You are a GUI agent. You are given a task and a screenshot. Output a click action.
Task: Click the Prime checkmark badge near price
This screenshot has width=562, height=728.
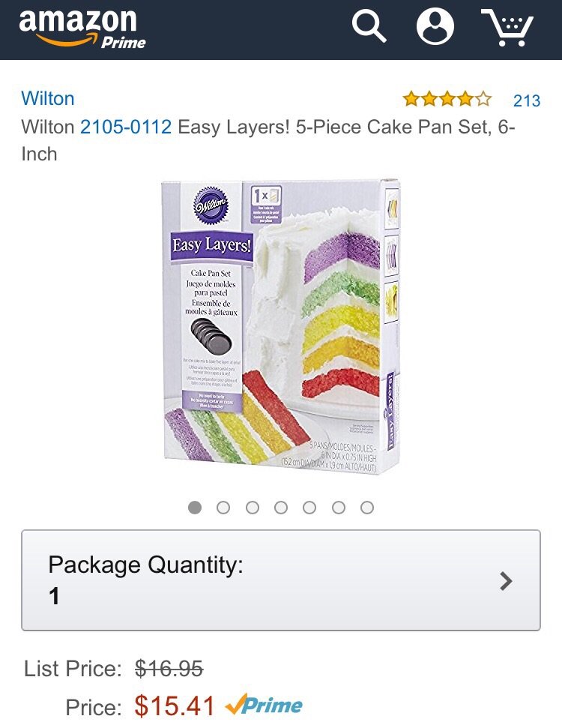click(264, 706)
